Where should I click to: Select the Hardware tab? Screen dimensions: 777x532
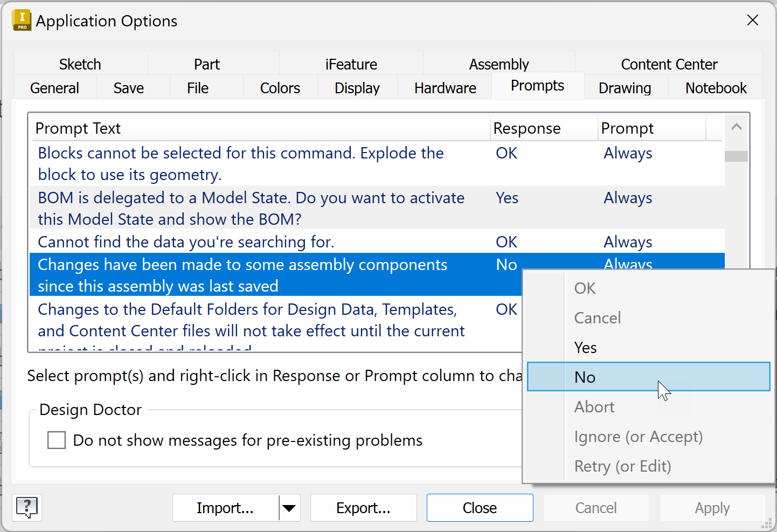coord(445,88)
